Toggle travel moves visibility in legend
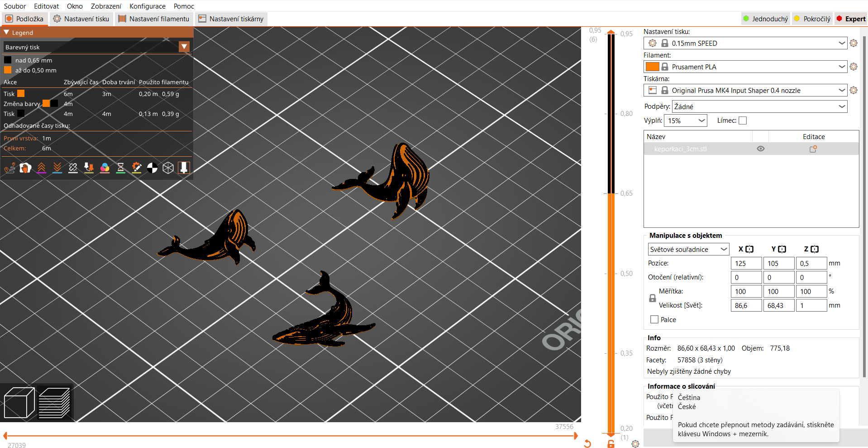This screenshot has width=868, height=448. pyautogui.click(x=10, y=168)
